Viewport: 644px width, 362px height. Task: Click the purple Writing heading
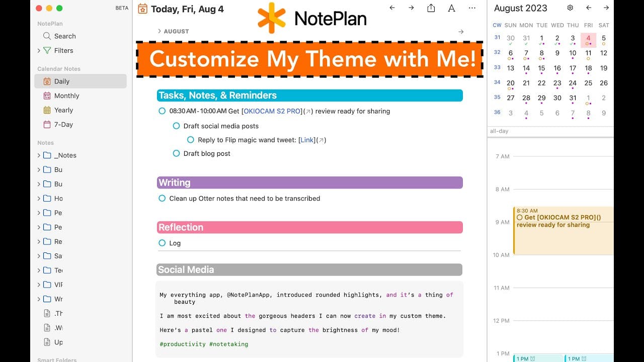pyautogui.click(x=309, y=183)
